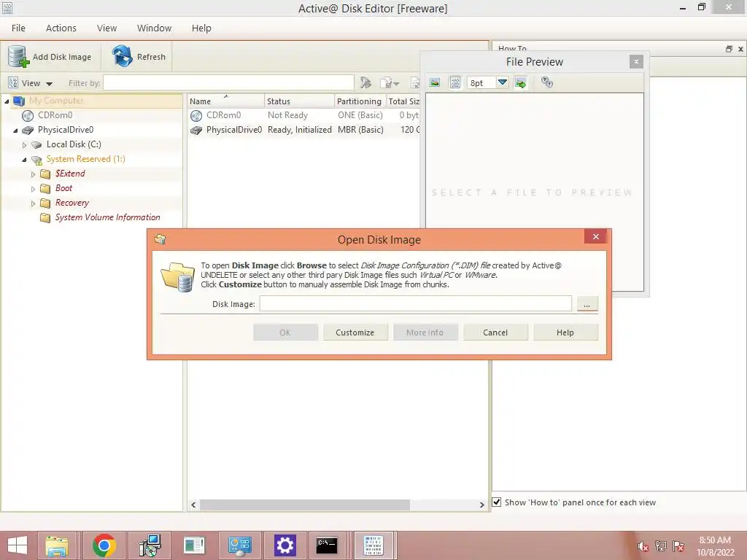The height and width of the screenshot is (560, 747).
Task: Open the file selection dropdown beside filter
Action: 390,83
